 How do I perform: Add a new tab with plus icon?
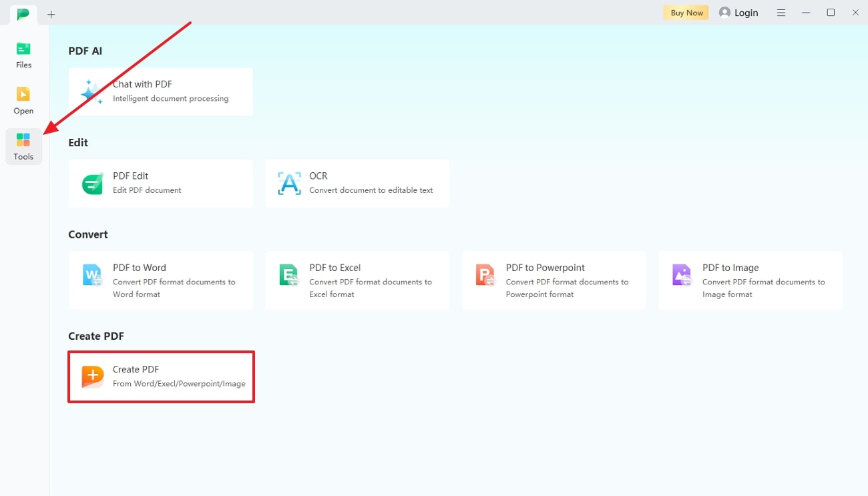(x=51, y=14)
